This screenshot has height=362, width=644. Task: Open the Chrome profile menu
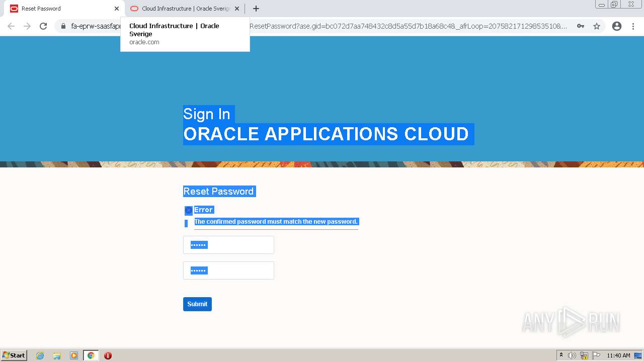(x=617, y=26)
